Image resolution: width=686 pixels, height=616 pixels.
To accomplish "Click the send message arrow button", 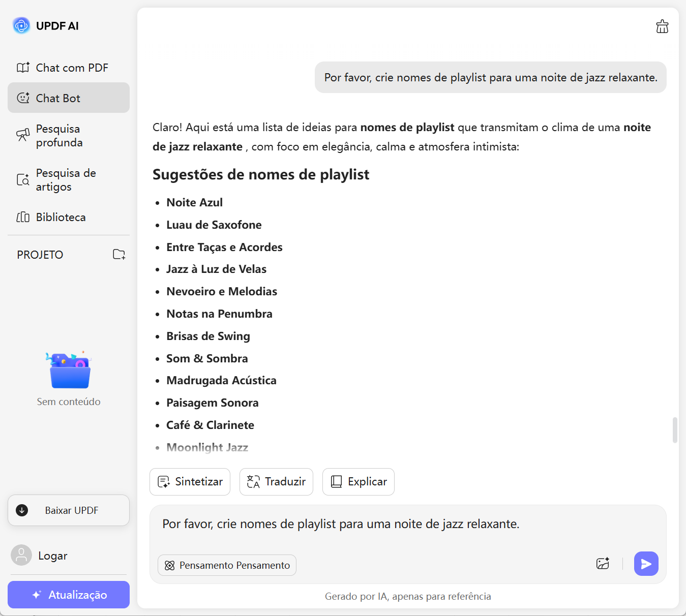I will coord(646,564).
